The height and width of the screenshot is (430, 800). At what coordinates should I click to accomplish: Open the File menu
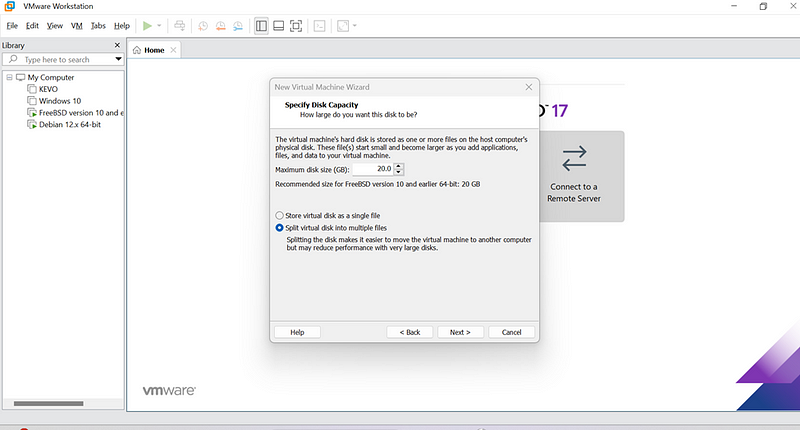[12, 26]
